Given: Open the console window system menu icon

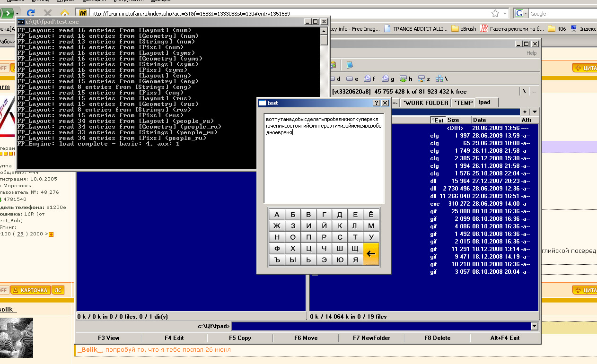Looking at the screenshot, I should [x=21, y=22].
